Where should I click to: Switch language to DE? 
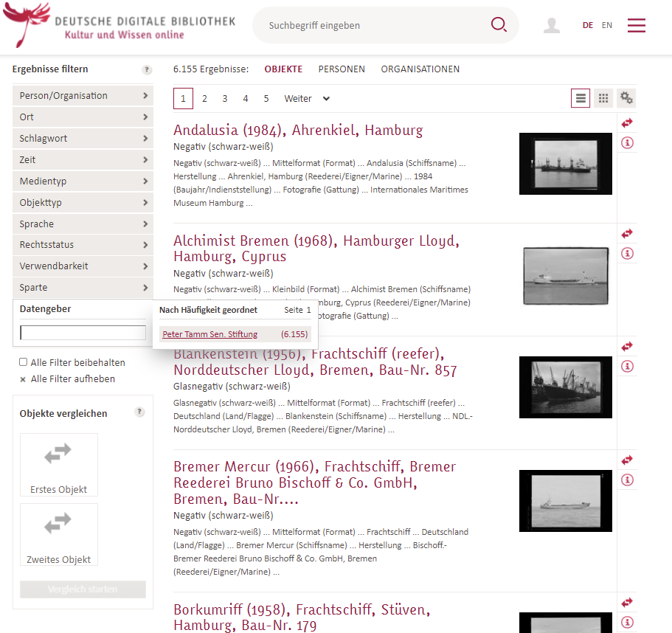(x=588, y=25)
